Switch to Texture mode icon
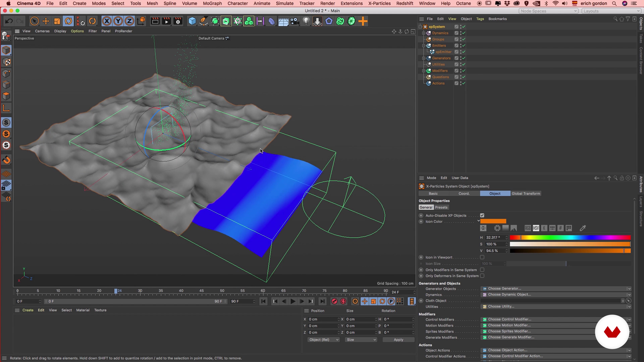The image size is (644, 362). point(6,62)
